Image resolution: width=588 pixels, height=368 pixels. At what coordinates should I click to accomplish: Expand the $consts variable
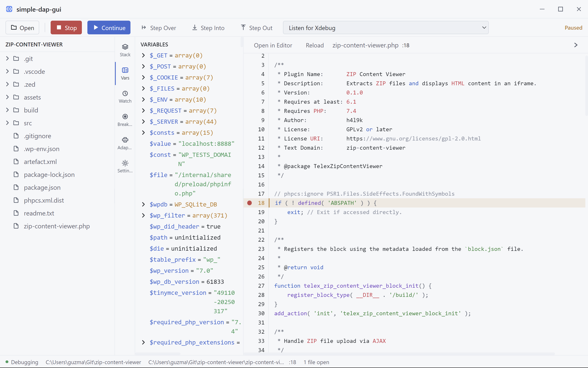(143, 133)
